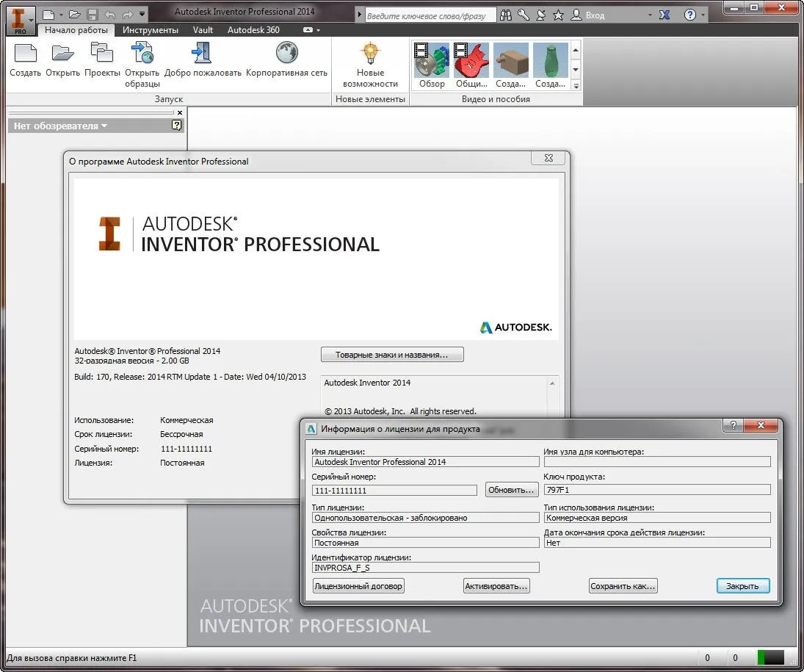Click the binoculars search icon

click(x=506, y=15)
